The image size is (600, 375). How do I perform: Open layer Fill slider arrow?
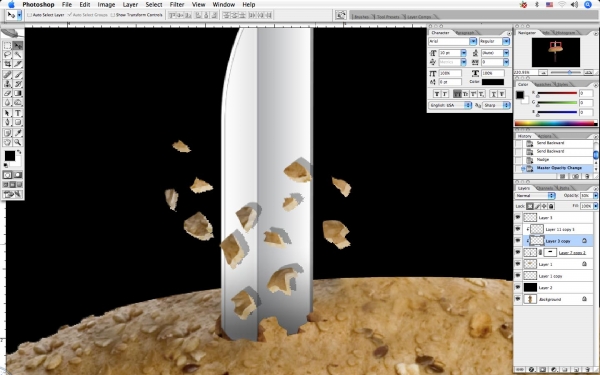click(x=595, y=206)
